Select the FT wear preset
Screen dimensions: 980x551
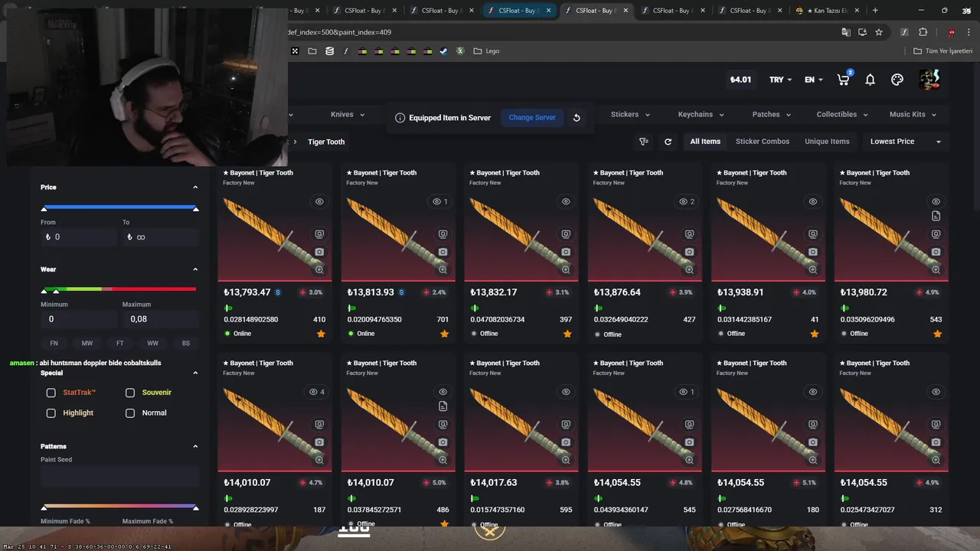click(x=119, y=343)
